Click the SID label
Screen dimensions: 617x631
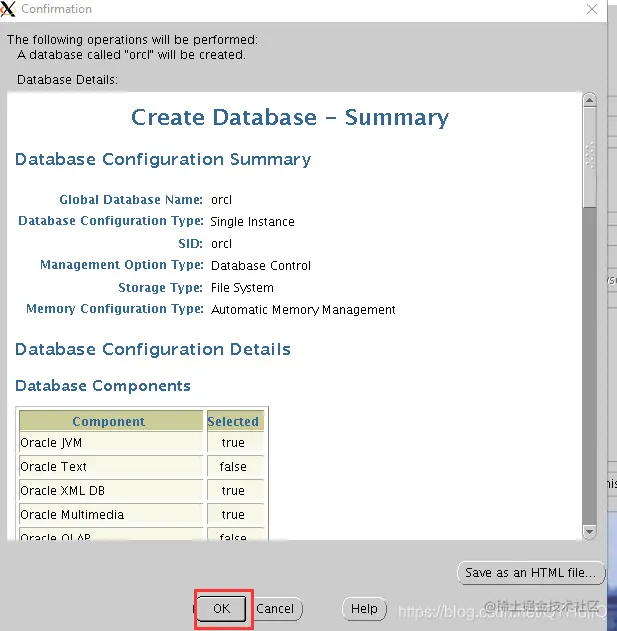click(x=190, y=243)
